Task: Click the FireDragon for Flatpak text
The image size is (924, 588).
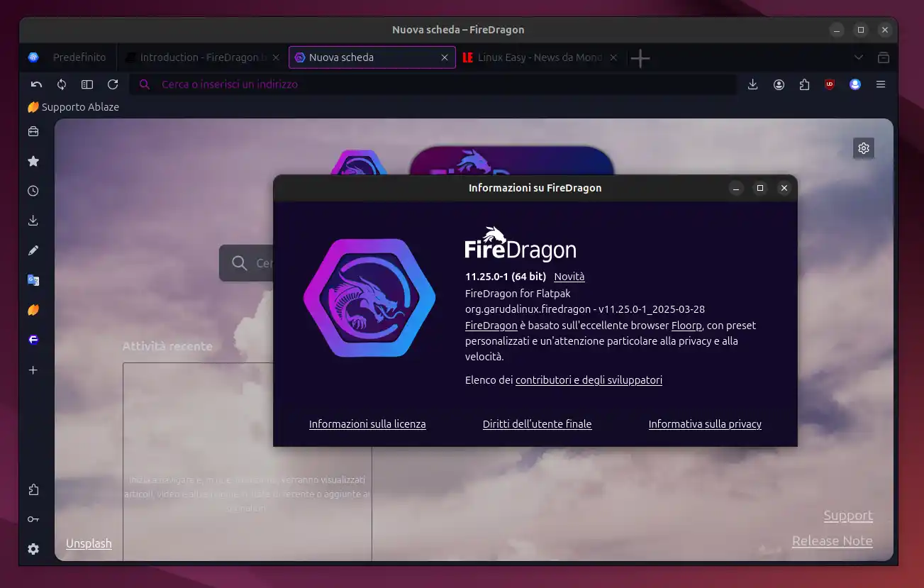Action: click(518, 293)
